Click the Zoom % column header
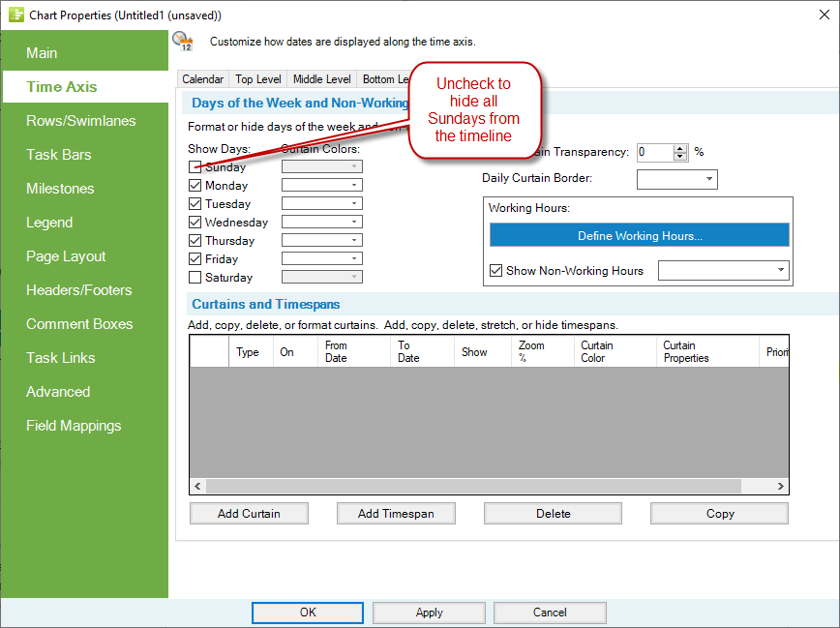The height and width of the screenshot is (628, 840). pyautogui.click(x=543, y=351)
